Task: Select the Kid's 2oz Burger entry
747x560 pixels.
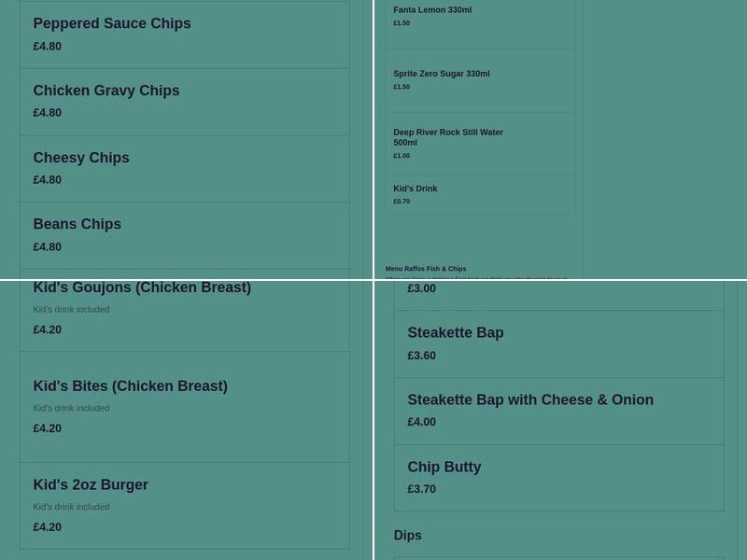Action: pyautogui.click(x=91, y=484)
